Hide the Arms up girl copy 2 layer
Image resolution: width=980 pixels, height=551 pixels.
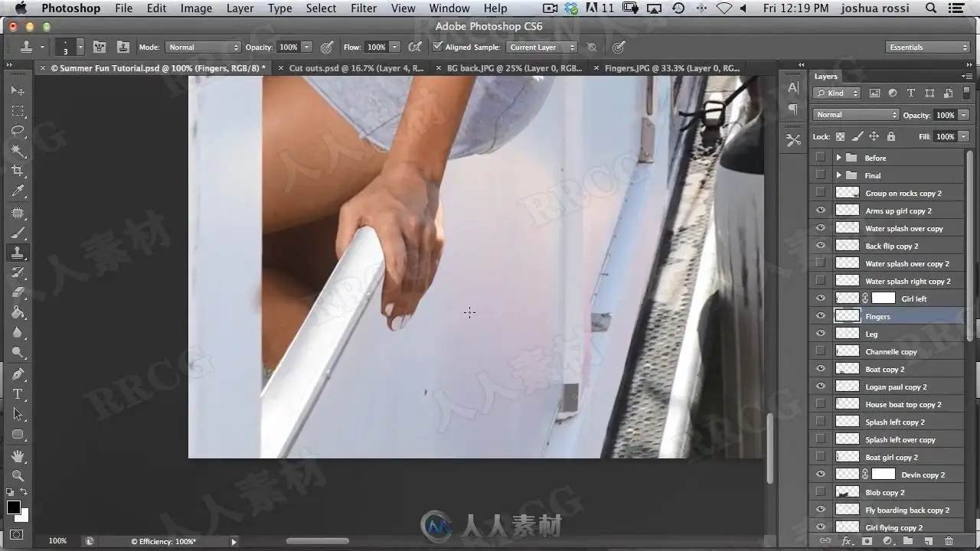coord(821,210)
